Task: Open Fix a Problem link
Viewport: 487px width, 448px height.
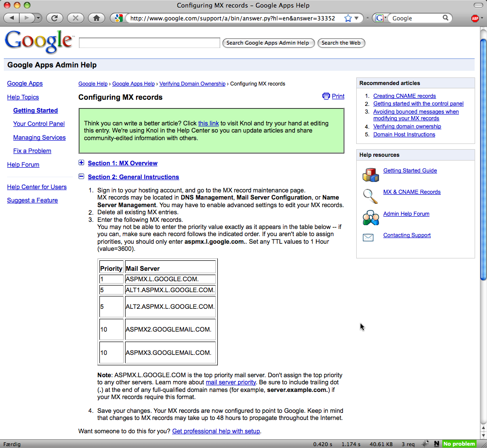Action: 32,151
